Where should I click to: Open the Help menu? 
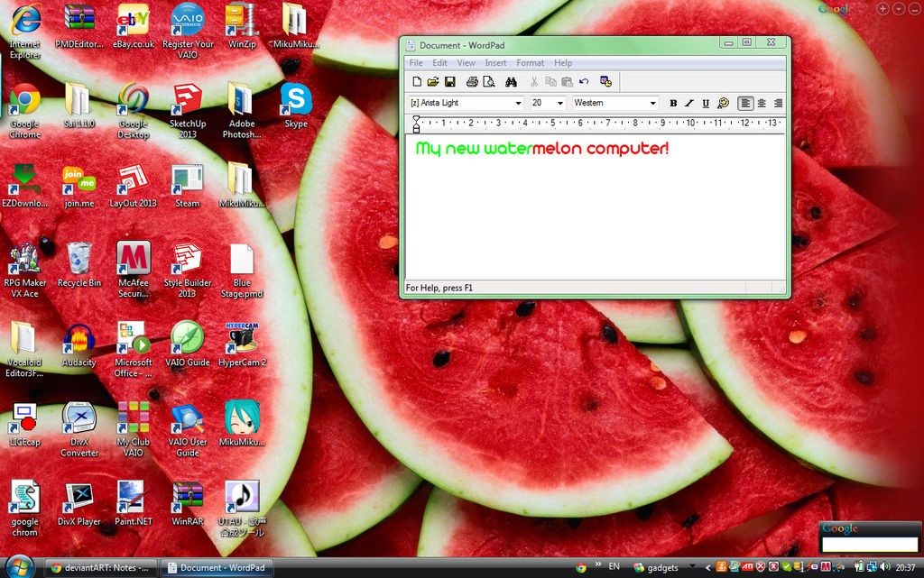[x=563, y=63]
